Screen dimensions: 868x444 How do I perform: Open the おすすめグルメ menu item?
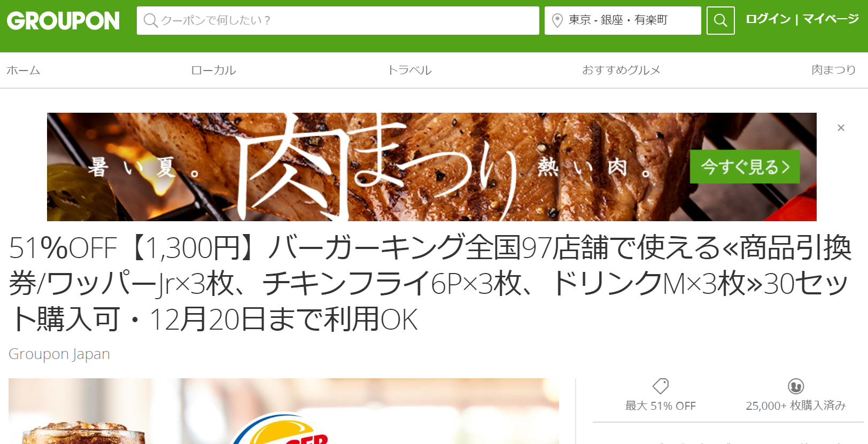pyautogui.click(x=621, y=70)
